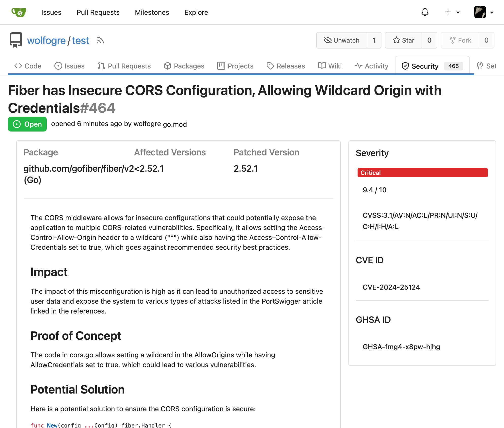This screenshot has width=504, height=428.
Task: Go to the Packages tab
Action: pyautogui.click(x=184, y=66)
